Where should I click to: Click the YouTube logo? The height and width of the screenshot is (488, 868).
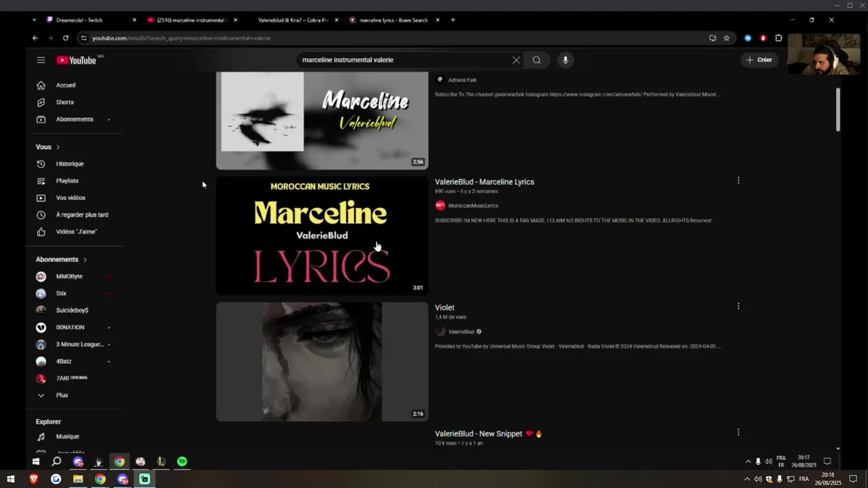(x=76, y=60)
